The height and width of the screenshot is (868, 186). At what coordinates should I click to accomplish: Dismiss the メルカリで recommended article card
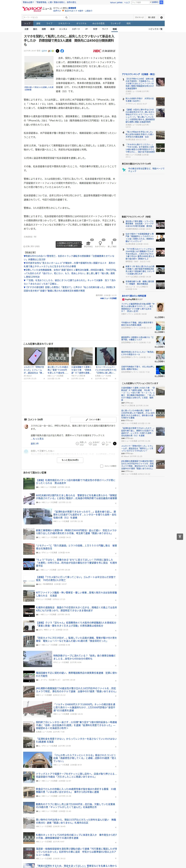coord(44,379)
